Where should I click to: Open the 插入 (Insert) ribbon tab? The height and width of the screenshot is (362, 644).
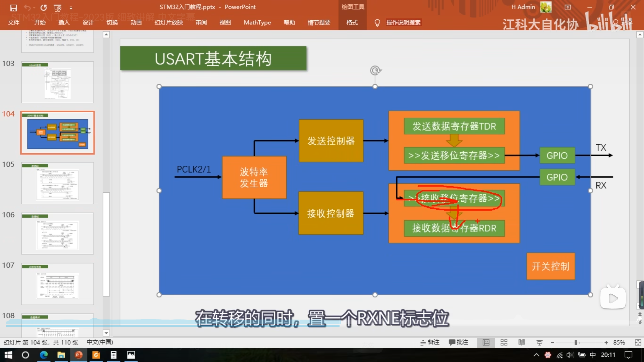64,23
